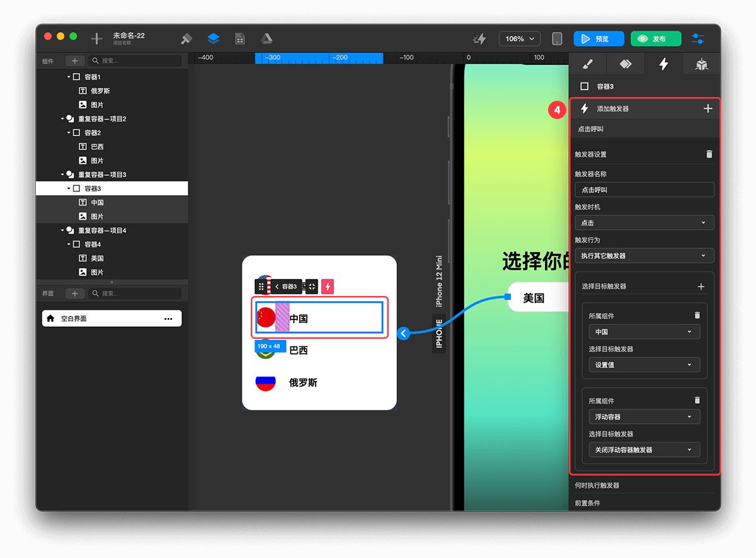
Task: Delete trigger via 触发器设置 trash icon
Action: [x=709, y=154]
